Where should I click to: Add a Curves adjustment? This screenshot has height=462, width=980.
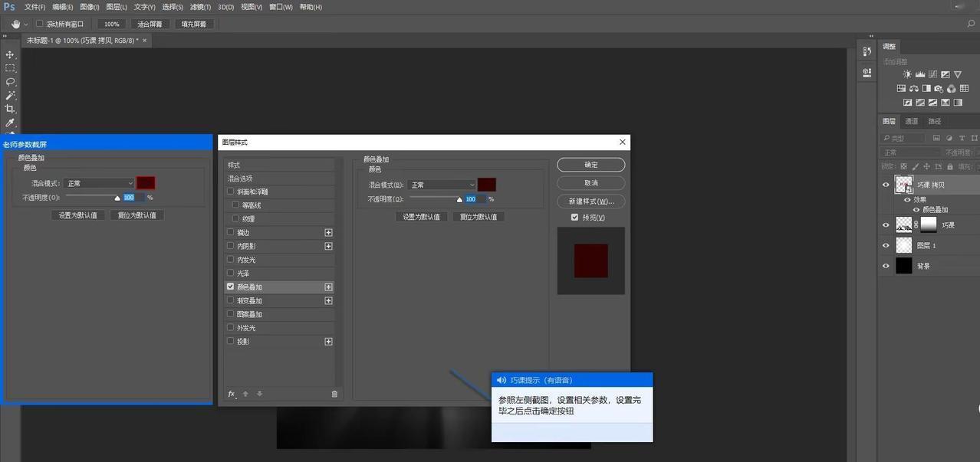[x=932, y=74]
